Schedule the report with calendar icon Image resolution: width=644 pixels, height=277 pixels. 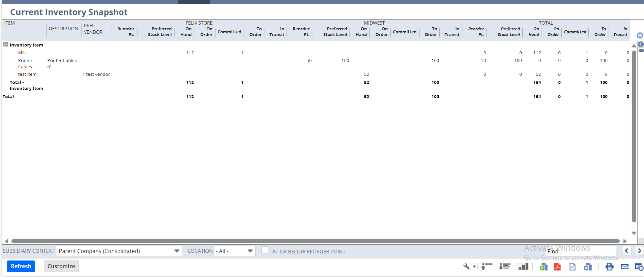point(639,267)
